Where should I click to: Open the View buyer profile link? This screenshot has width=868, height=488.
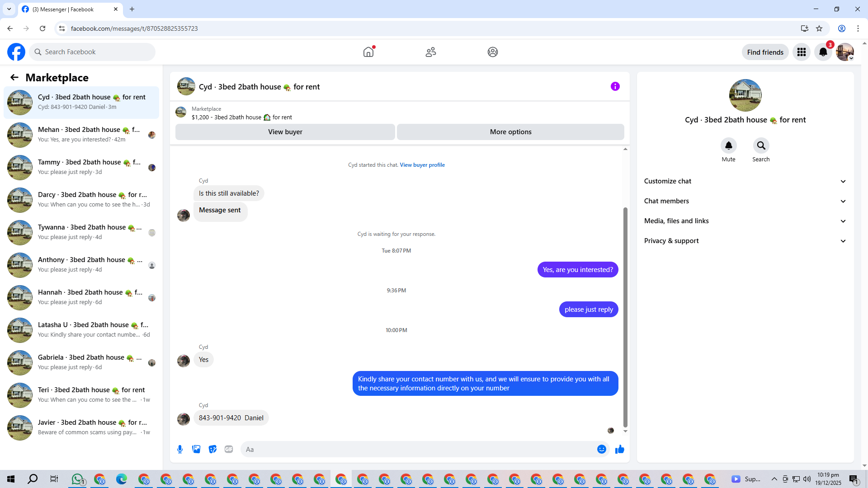tap(422, 165)
